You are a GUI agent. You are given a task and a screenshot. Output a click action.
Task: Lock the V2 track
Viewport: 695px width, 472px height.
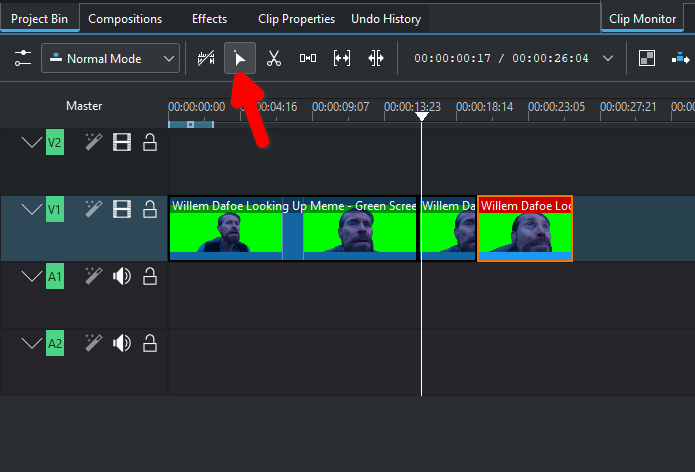pos(150,142)
